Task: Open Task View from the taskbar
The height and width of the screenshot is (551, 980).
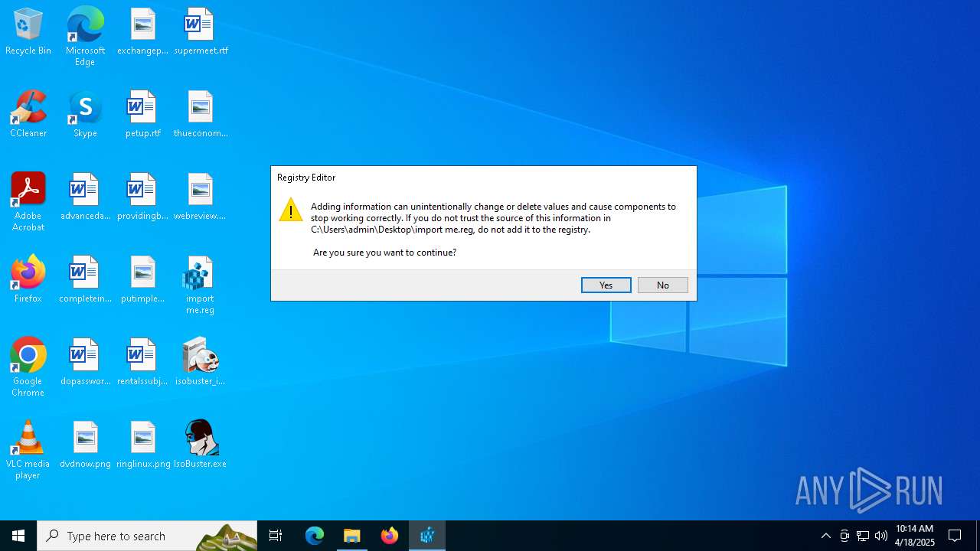Action: coord(276,536)
